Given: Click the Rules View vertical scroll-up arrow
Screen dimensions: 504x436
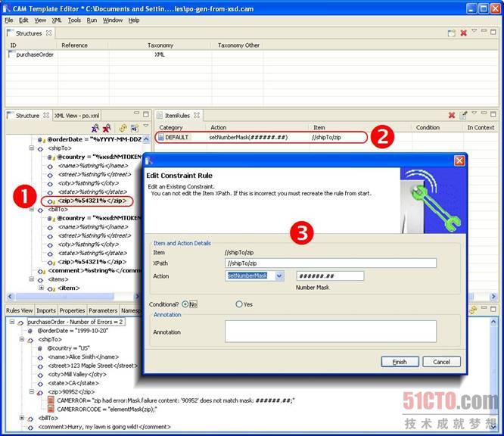Looking at the screenshot, I should [x=493, y=322].
